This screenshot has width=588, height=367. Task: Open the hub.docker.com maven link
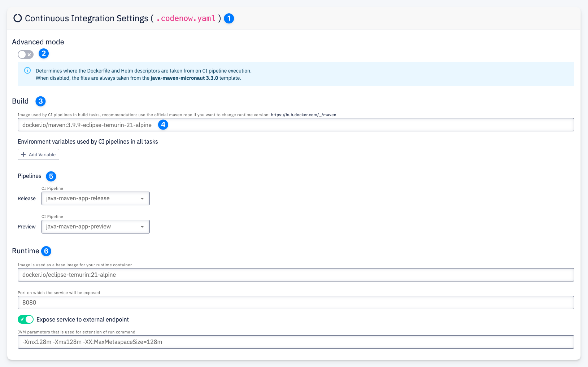[304, 115]
